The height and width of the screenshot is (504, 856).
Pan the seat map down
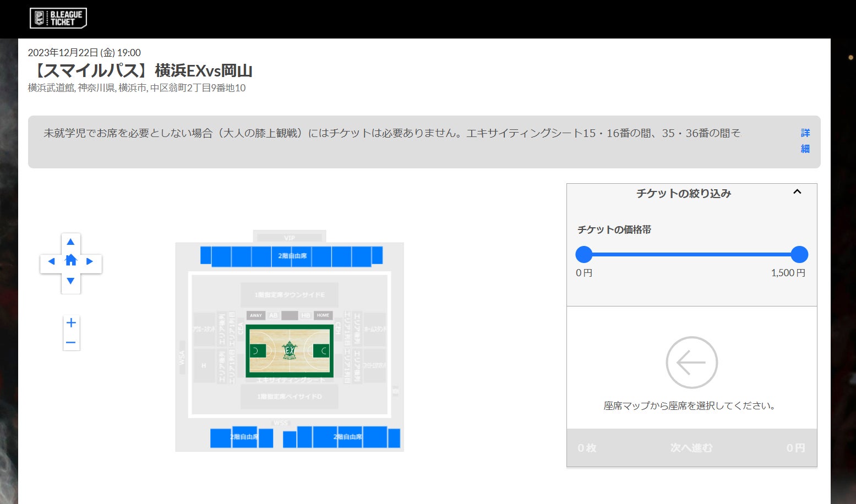tap(70, 281)
